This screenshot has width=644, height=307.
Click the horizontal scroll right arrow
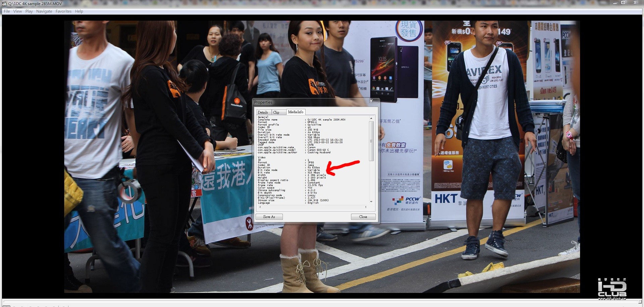(366, 207)
